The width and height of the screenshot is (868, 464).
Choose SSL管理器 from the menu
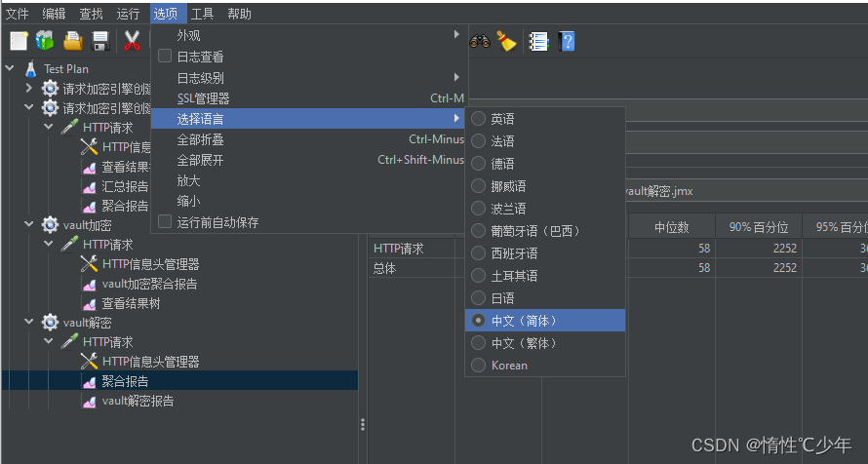(309, 98)
